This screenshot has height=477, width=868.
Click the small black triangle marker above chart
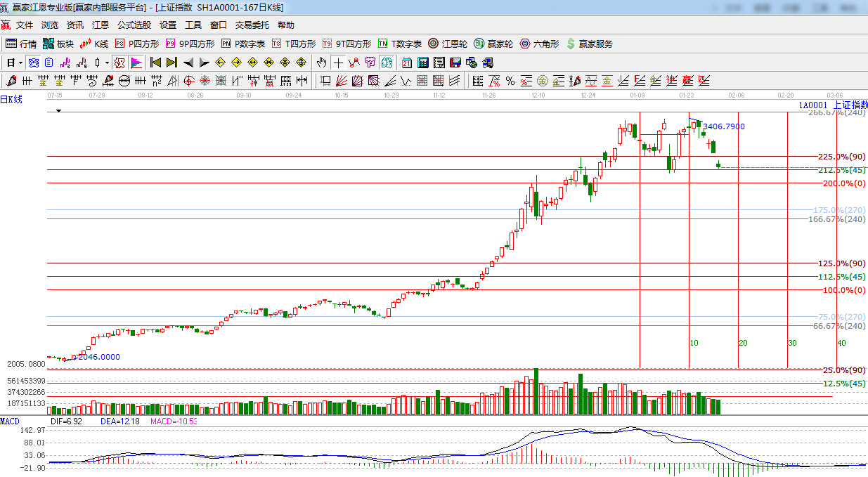[59, 111]
